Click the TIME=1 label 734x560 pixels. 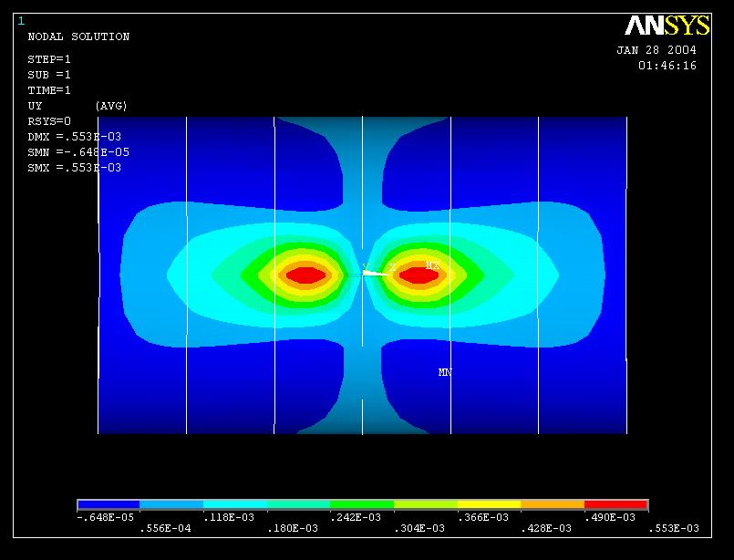coord(49,90)
